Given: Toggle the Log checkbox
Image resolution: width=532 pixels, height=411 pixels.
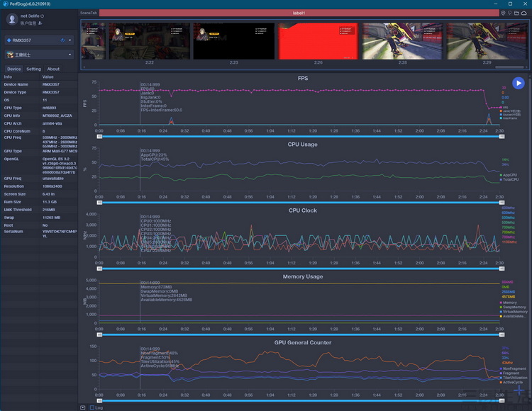Looking at the screenshot, I should [x=92, y=407].
